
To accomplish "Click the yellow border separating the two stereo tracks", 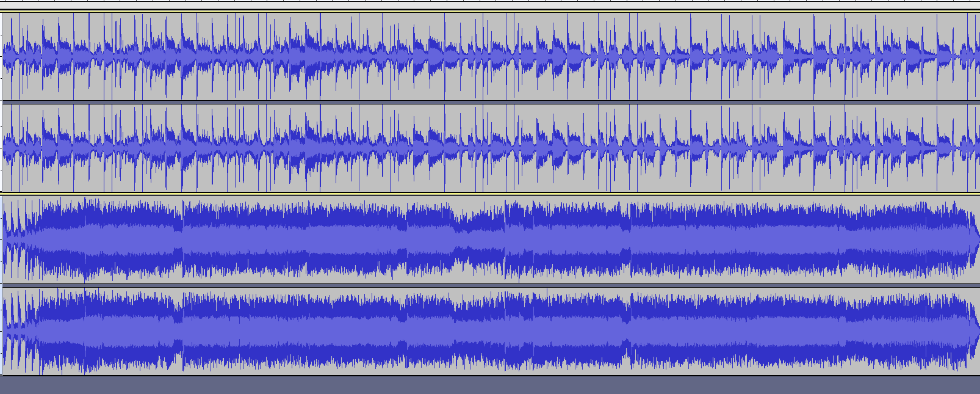I will (490, 194).
